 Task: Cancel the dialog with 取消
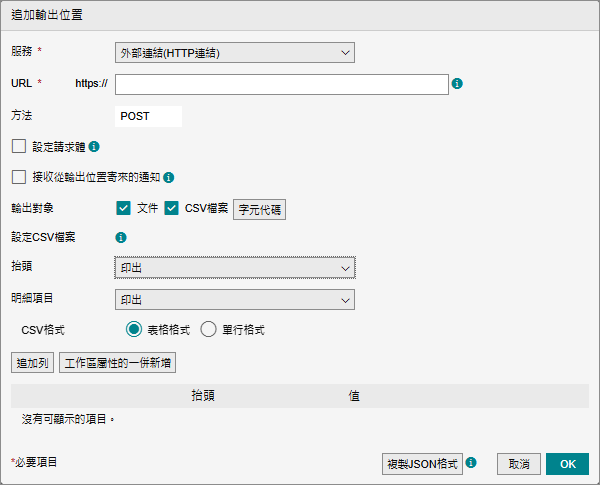(519, 464)
